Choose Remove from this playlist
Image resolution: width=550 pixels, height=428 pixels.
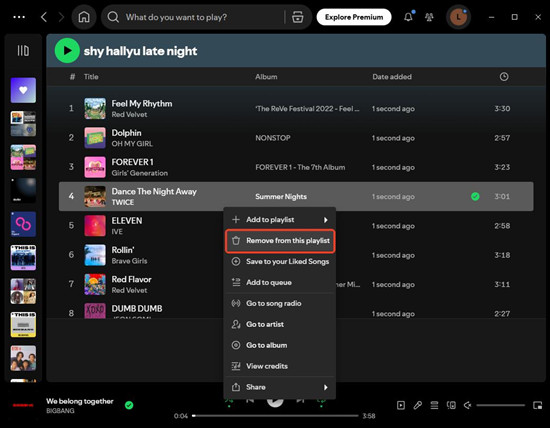(280, 241)
